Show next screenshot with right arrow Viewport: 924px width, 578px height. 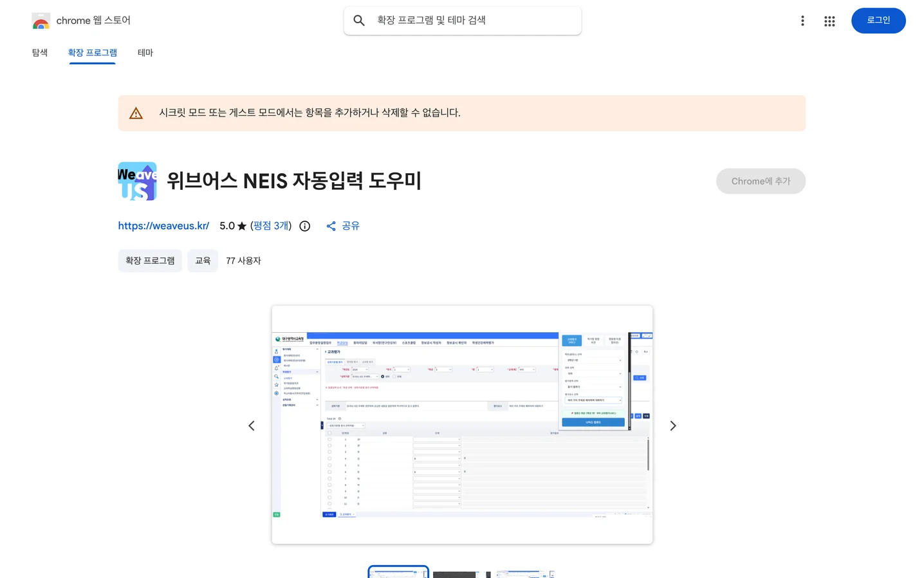coord(673,425)
